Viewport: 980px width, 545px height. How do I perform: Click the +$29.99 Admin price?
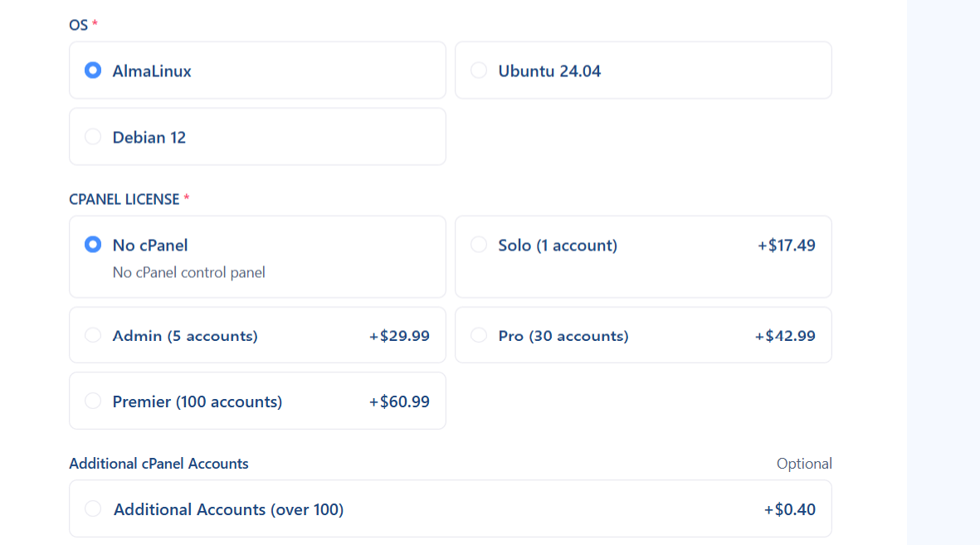(399, 336)
